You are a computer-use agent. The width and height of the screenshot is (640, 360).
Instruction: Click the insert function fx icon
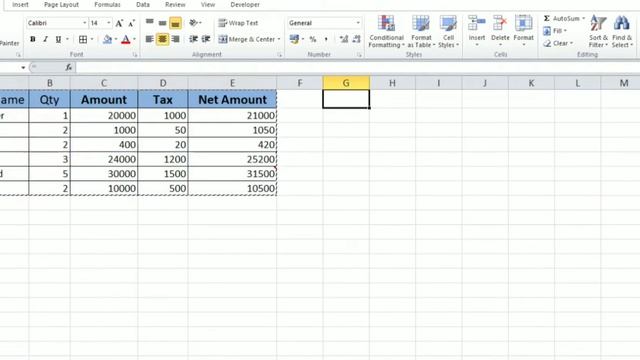tap(69, 67)
